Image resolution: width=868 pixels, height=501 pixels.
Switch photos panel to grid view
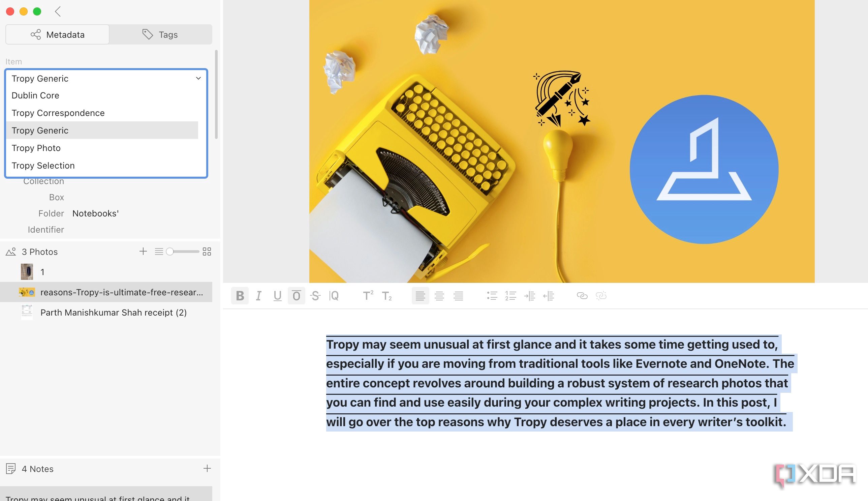[207, 252]
